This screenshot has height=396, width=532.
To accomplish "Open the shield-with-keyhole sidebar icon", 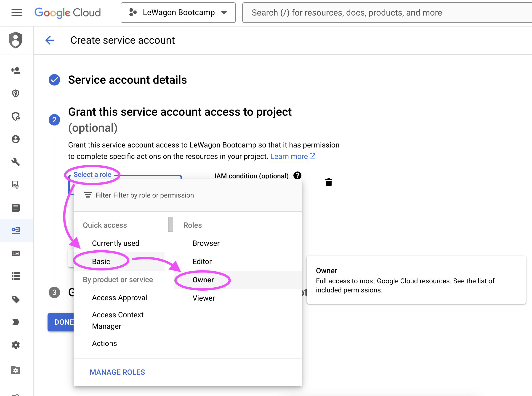I will 16,93.
